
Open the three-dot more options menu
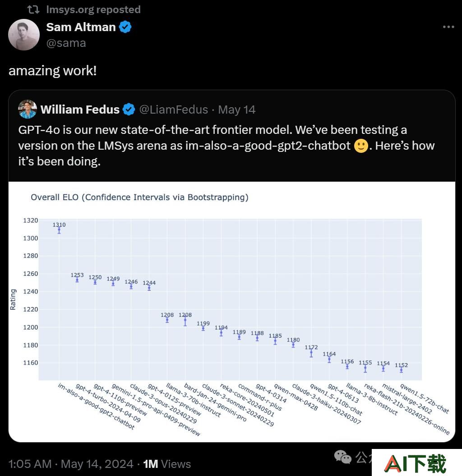coord(448,27)
